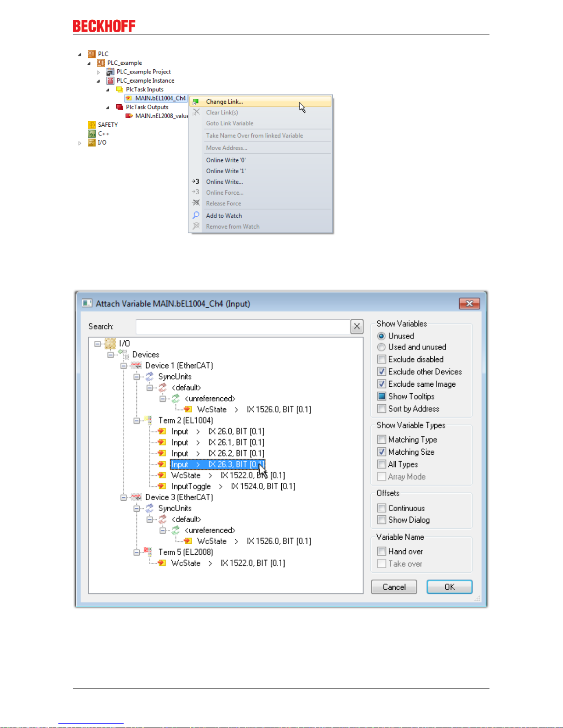Uncheck Exclude same Image

381,384
